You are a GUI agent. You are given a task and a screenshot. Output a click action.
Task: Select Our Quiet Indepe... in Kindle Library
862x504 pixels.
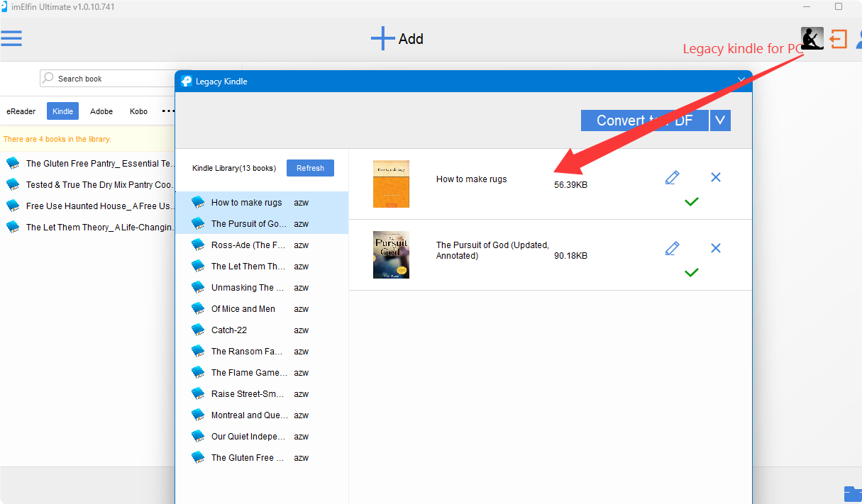pos(262,436)
